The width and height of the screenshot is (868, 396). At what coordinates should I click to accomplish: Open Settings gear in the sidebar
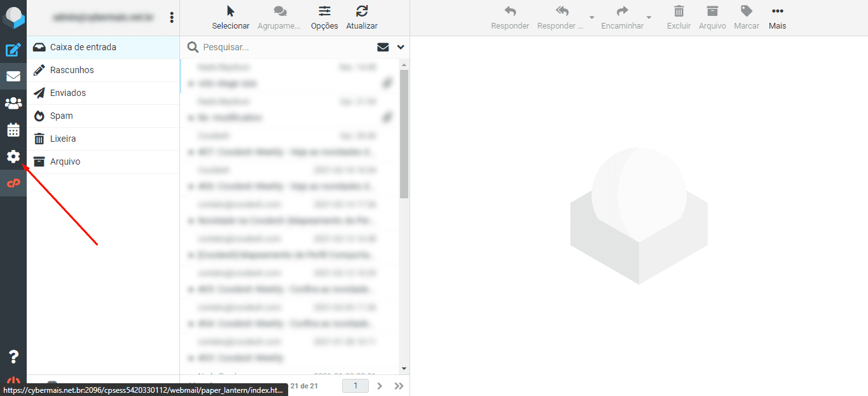click(13, 156)
